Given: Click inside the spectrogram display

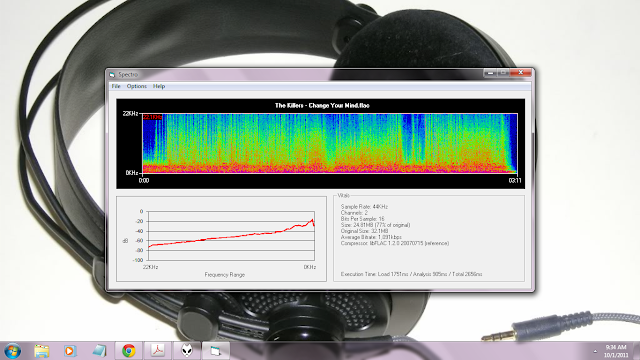Looking at the screenshot, I should coord(330,143).
